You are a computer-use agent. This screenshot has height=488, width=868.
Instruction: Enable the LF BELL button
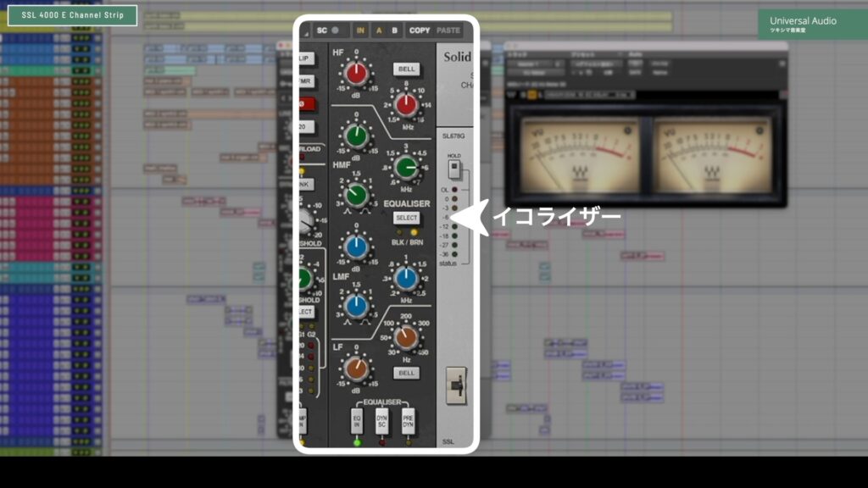(x=406, y=373)
